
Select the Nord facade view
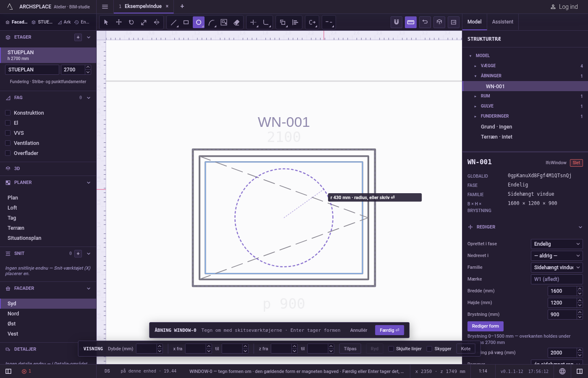click(x=48, y=314)
